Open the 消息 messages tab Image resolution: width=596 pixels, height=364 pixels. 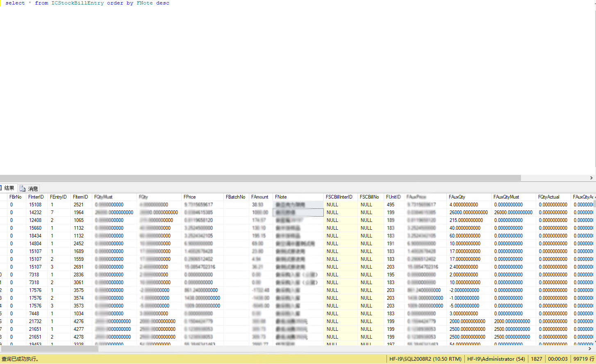pyautogui.click(x=33, y=189)
